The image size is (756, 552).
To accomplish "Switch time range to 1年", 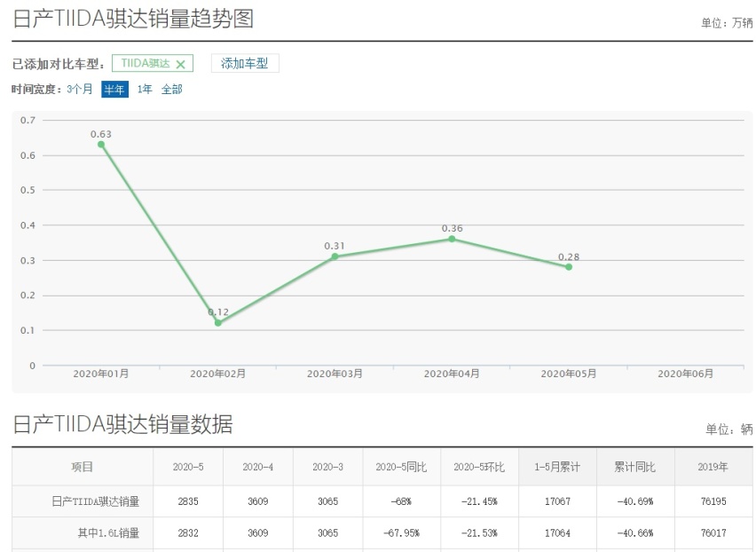I will pyautogui.click(x=145, y=89).
